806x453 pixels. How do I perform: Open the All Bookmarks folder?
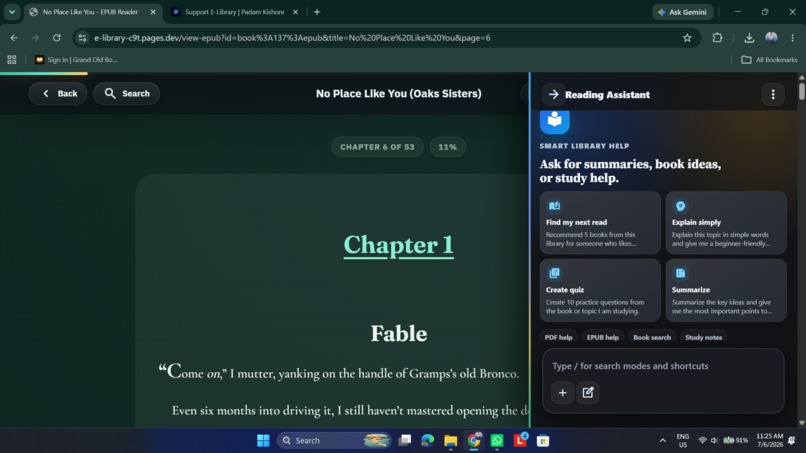(x=769, y=60)
